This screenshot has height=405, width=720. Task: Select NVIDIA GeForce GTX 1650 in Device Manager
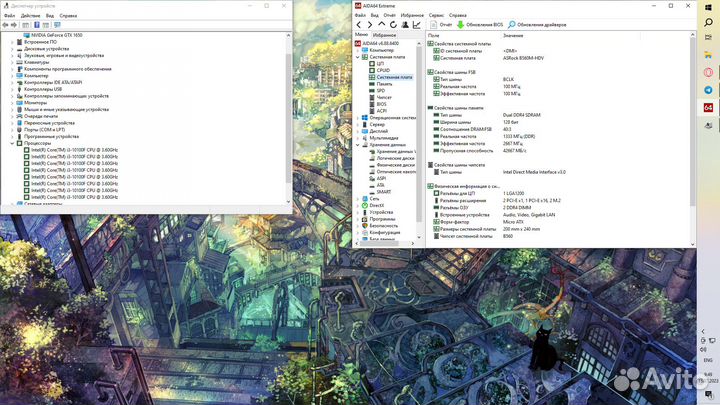click(x=56, y=35)
